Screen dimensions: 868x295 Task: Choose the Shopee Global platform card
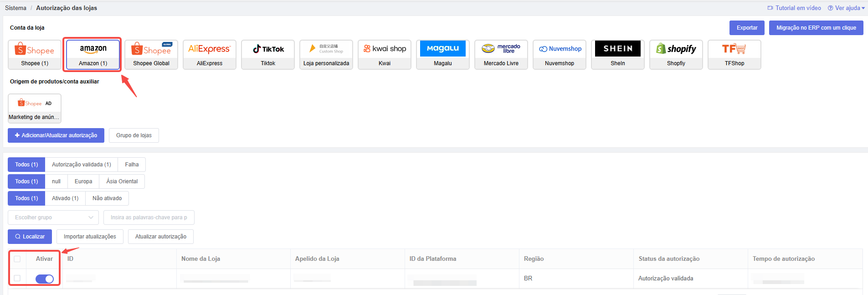151,55
